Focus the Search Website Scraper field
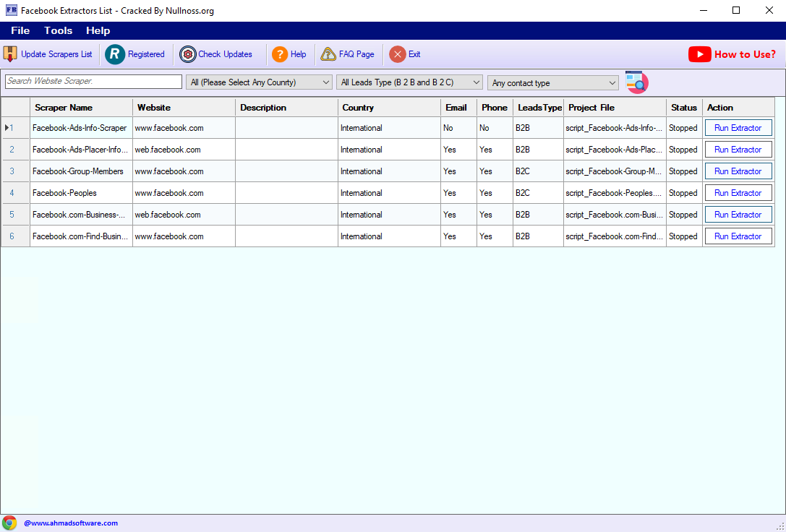The height and width of the screenshot is (532, 786). [x=94, y=82]
